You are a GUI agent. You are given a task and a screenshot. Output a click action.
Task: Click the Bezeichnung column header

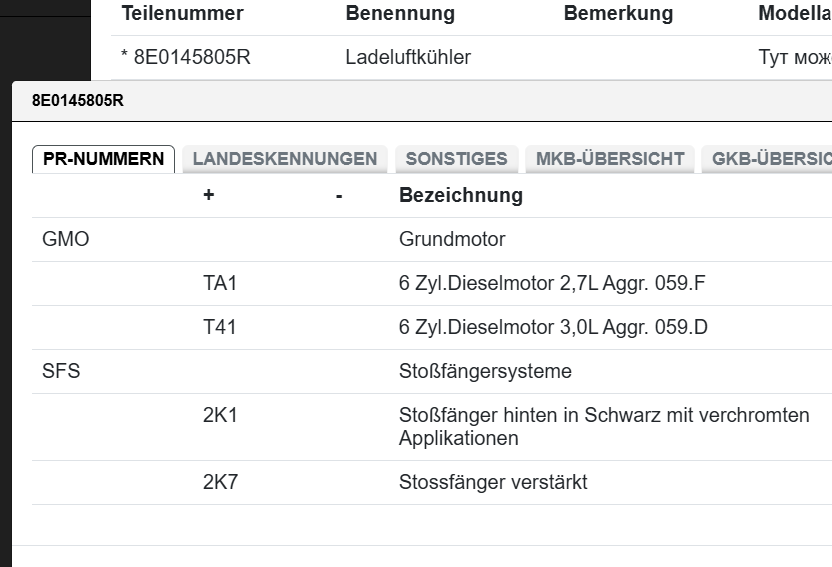pyautogui.click(x=460, y=196)
